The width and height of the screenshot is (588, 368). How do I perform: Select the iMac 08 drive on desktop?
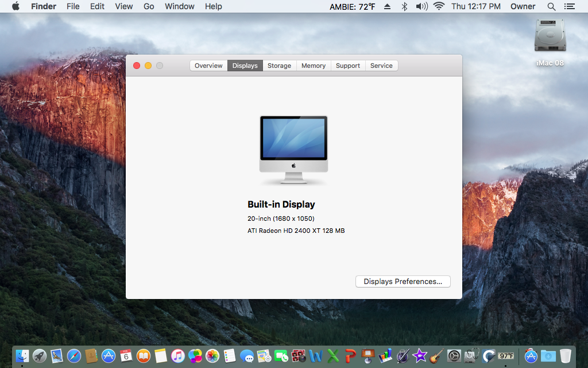point(550,43)
